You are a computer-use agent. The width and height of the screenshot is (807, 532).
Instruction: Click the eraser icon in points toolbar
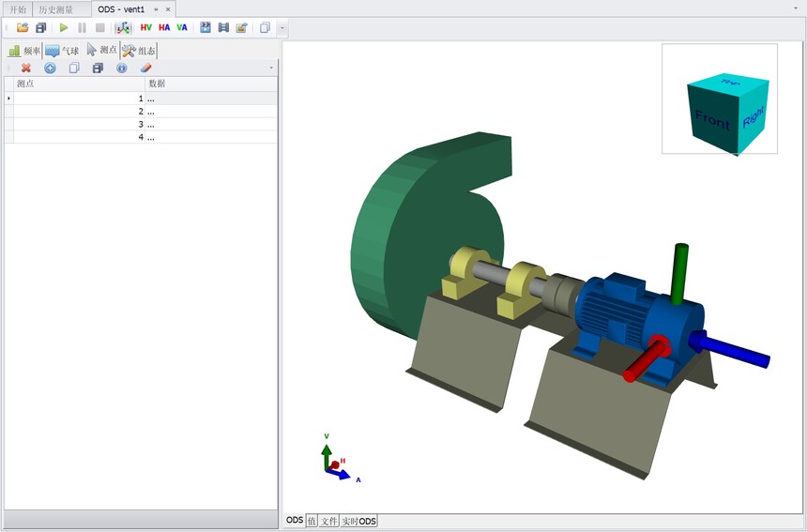click(x=145, y=68)
